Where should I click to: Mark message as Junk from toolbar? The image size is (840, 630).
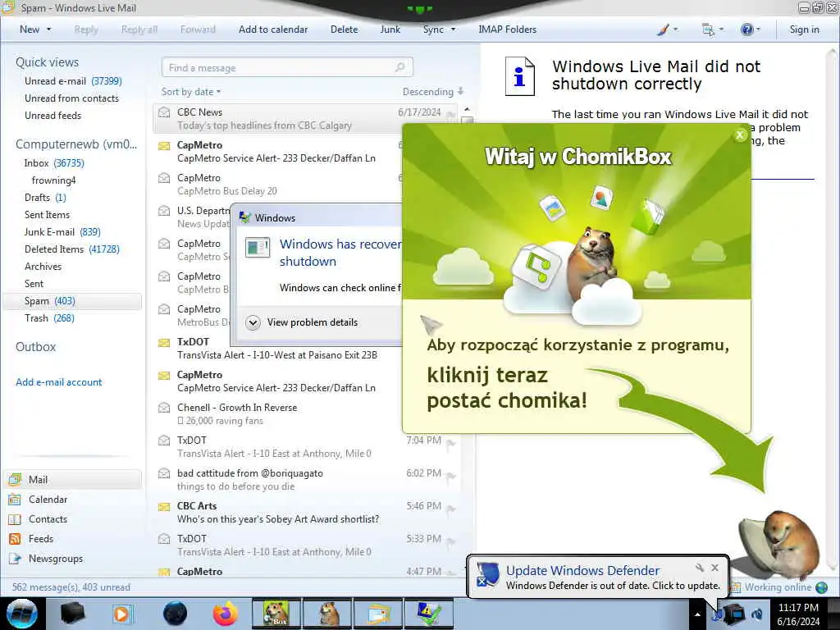(390, 30)
